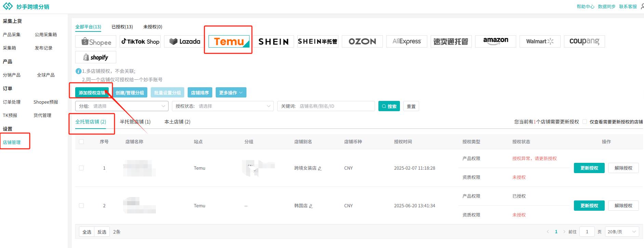Open user account icon at top right

(642, 6)
